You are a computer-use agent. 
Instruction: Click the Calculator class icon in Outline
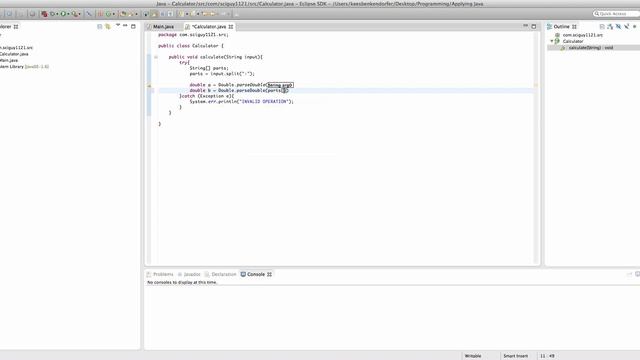[557, 41]
